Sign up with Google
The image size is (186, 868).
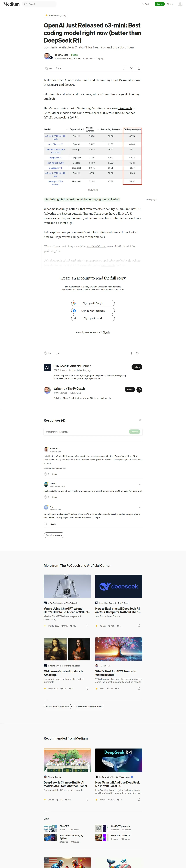pyautogui.click(x=93, y=303)
